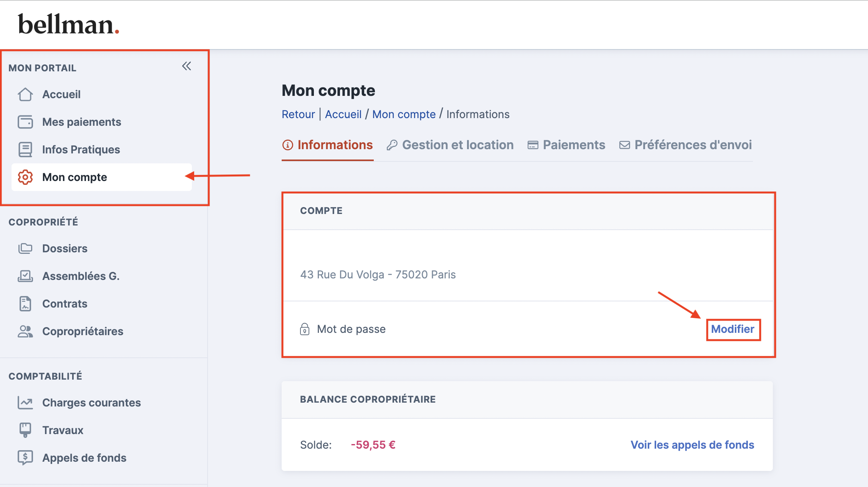Image resolution: width=868 pixels, height=487 pixels.
Task: Click the Mes paiements wallet icon
Action: pos(25,122)
